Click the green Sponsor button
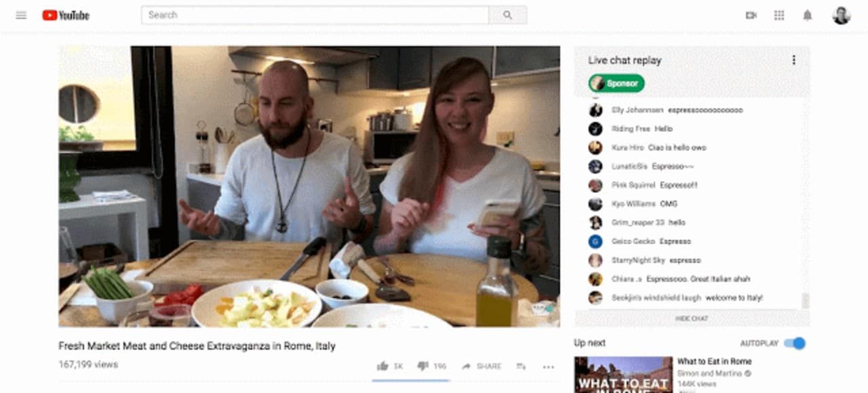This screenshot has height=393, width=868. [616, 83]
